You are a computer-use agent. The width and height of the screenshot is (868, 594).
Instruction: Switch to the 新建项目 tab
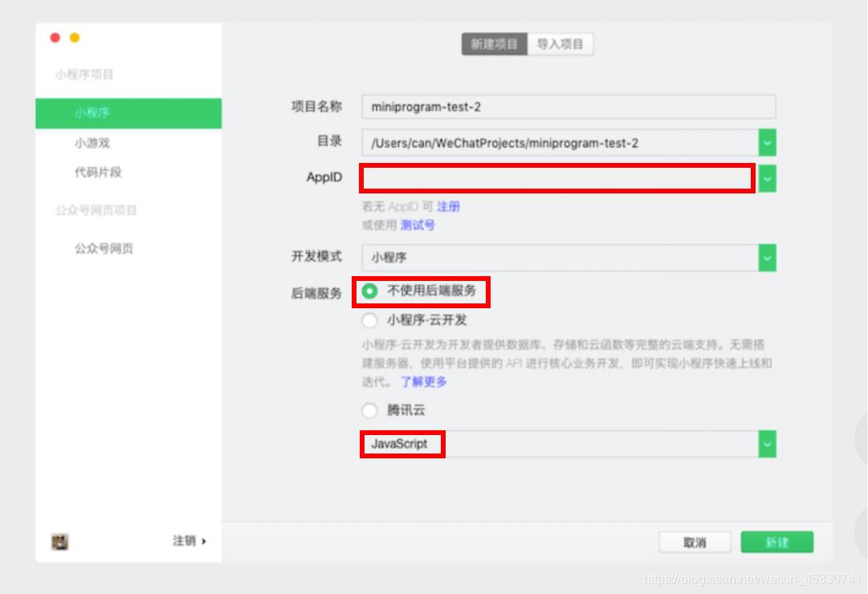point(493,44)
